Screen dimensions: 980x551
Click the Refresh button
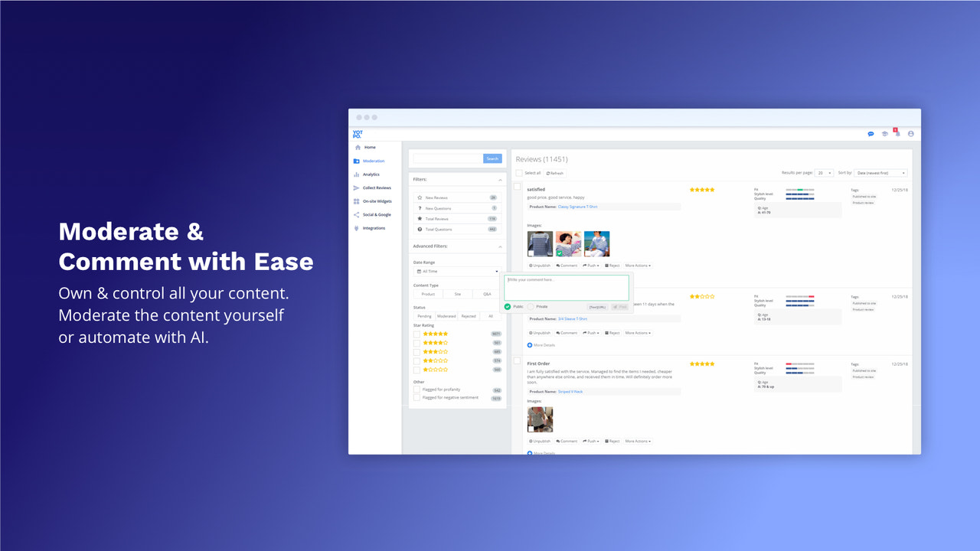(x=554, y=173)
